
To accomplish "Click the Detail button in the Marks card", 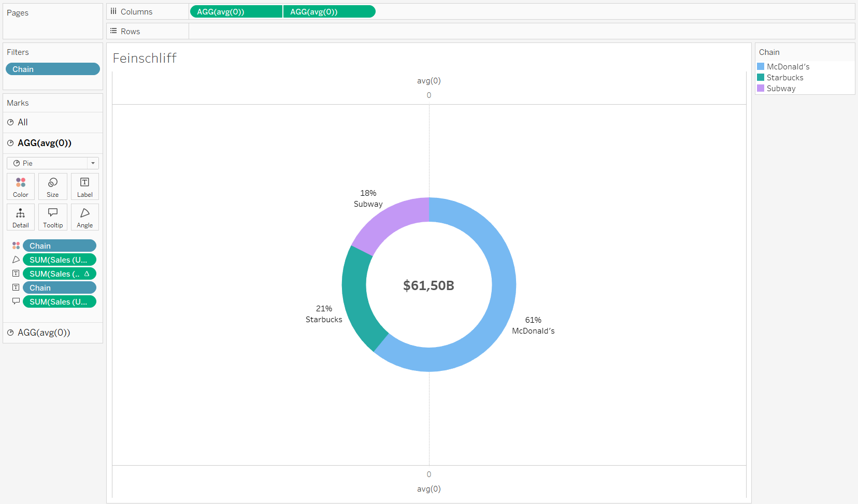I will pos(21,217).
